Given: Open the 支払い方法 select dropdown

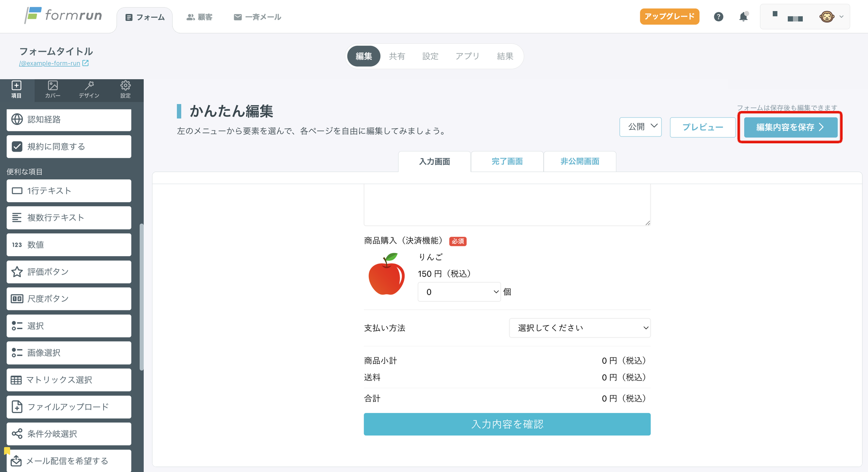Looking at the screenshot, I should tap(579, 328).
